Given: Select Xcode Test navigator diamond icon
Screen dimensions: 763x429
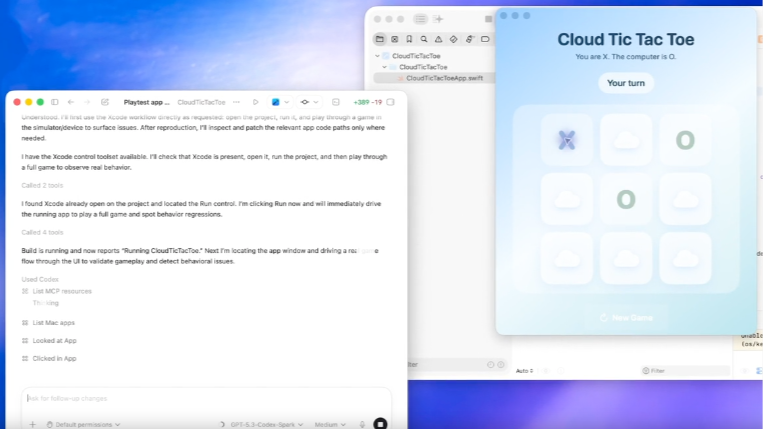Looking at the screenshot, I should (454, 39).
